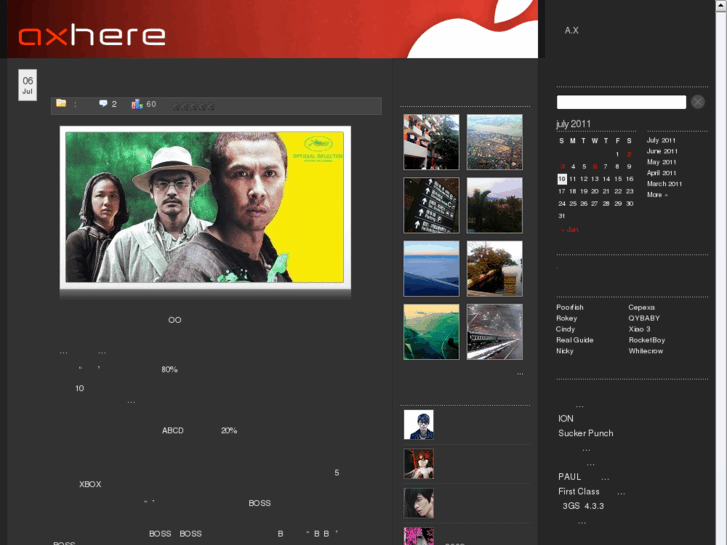Click the dark-haired side profile avatar
This screenshot has width=727, height=545.
(419, 503)
